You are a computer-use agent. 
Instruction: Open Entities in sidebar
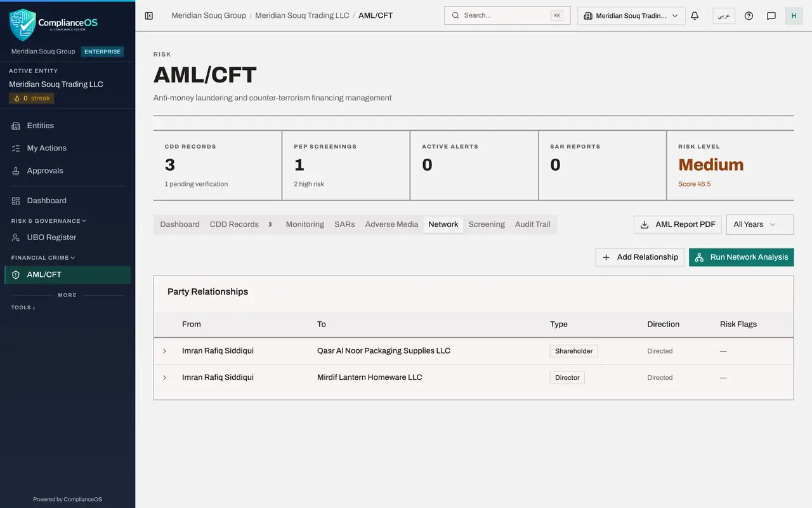pos(67,126)
